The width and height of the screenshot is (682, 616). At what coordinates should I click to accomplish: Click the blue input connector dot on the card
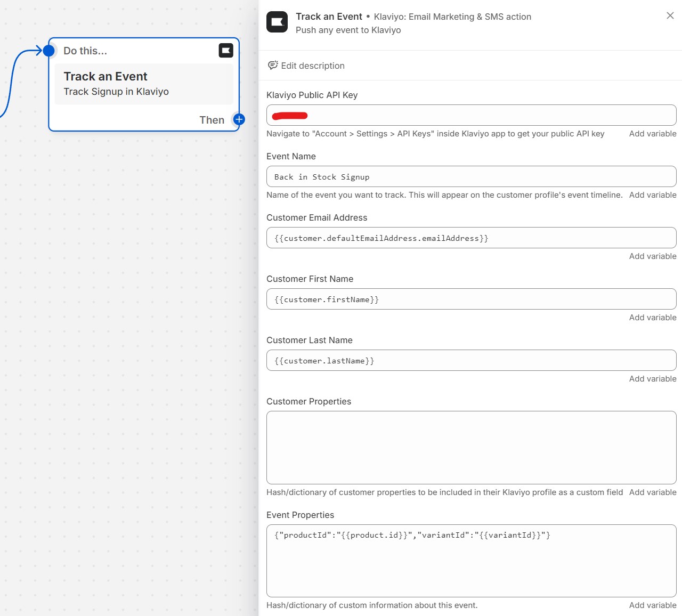(x=48, y=51)
